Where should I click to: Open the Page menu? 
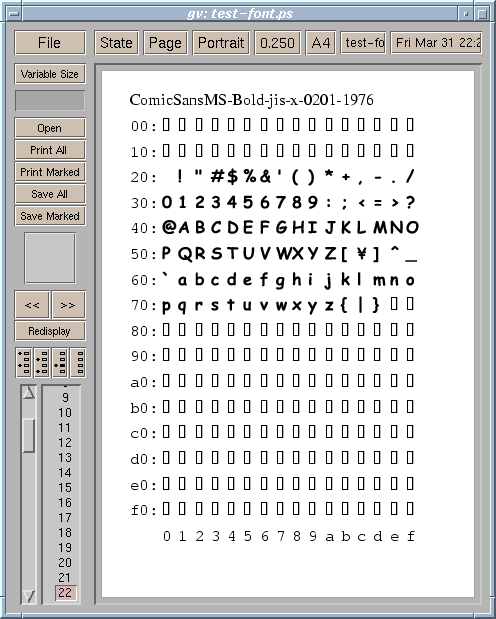165,43
